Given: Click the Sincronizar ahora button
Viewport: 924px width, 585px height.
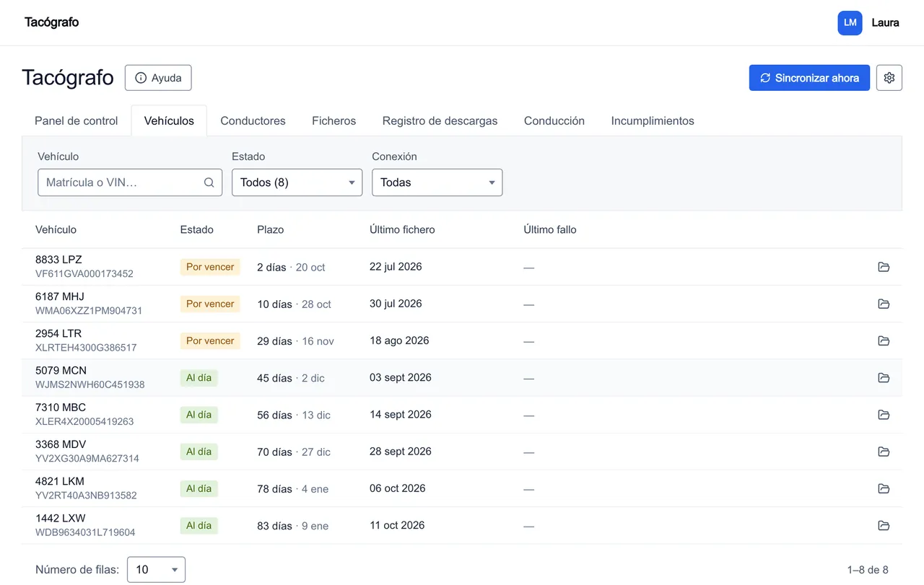Looking at the screenshot, I should (x=809, y=78).
